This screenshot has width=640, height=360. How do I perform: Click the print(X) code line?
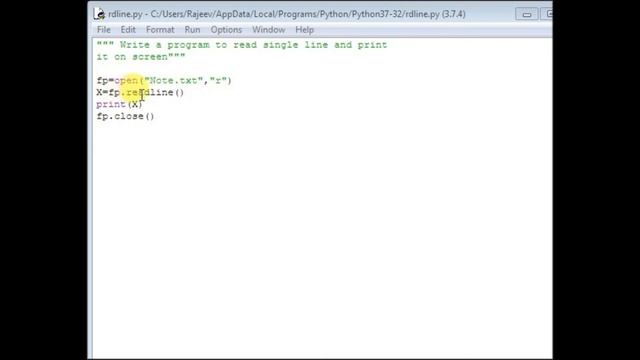(119, 104)
